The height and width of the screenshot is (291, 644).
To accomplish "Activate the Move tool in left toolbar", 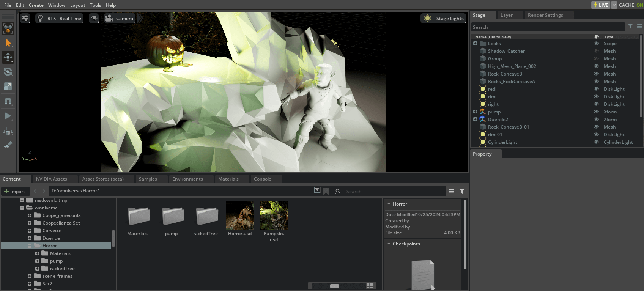I will 8,57.
